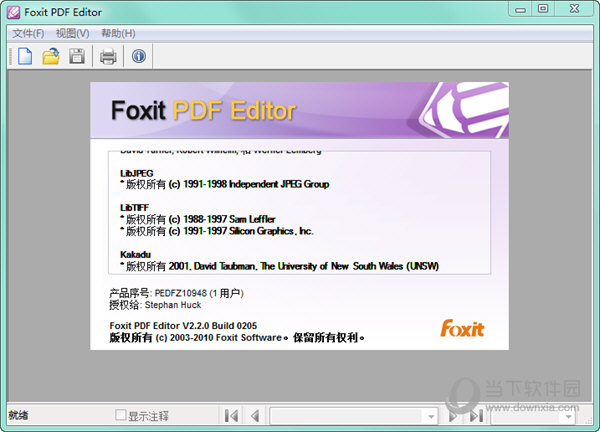The width and height of the screenshot is (600, 432).
Task: Click the LibJPEG heading in credits
Action: pos(137,173)
